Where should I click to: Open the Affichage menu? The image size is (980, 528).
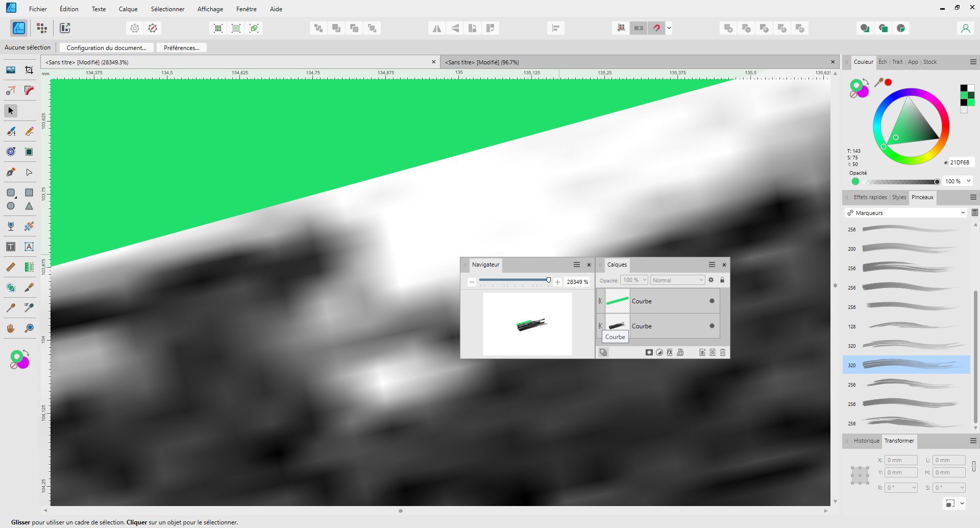210,9
